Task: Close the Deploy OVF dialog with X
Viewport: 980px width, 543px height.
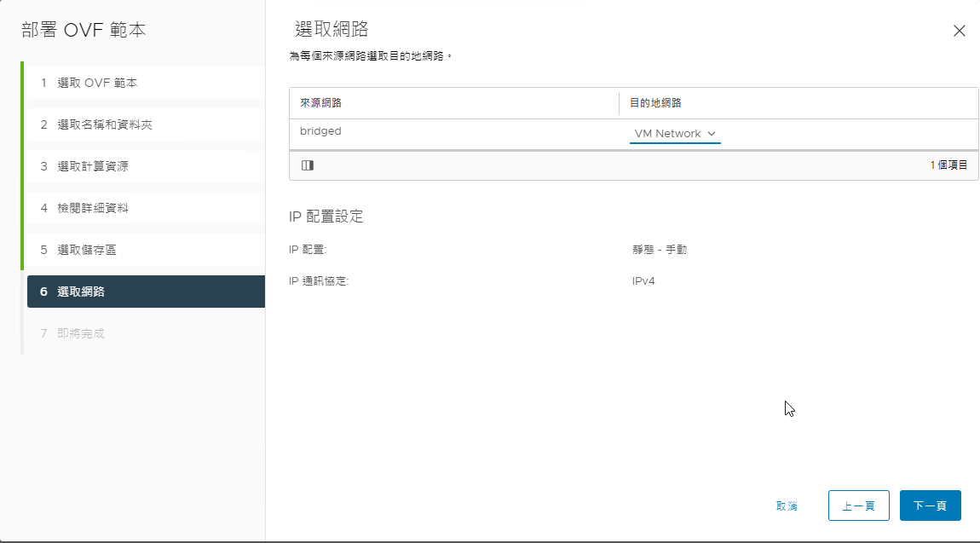Action: [959, 31]
